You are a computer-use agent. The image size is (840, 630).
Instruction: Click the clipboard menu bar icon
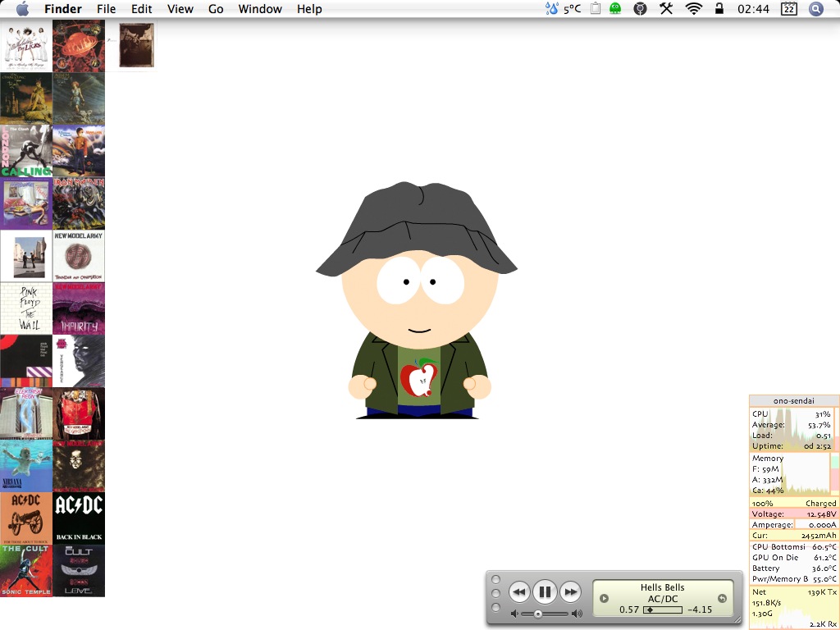[596, 8]
